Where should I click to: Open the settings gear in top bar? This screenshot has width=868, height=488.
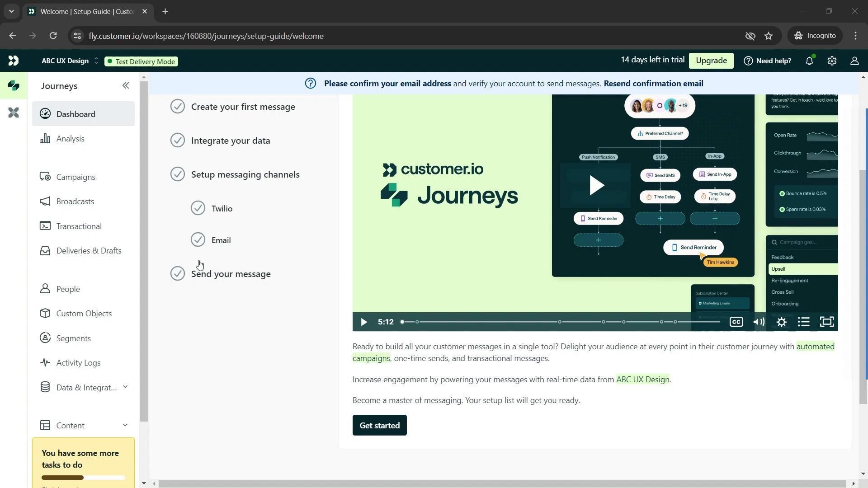pos(832,61)
